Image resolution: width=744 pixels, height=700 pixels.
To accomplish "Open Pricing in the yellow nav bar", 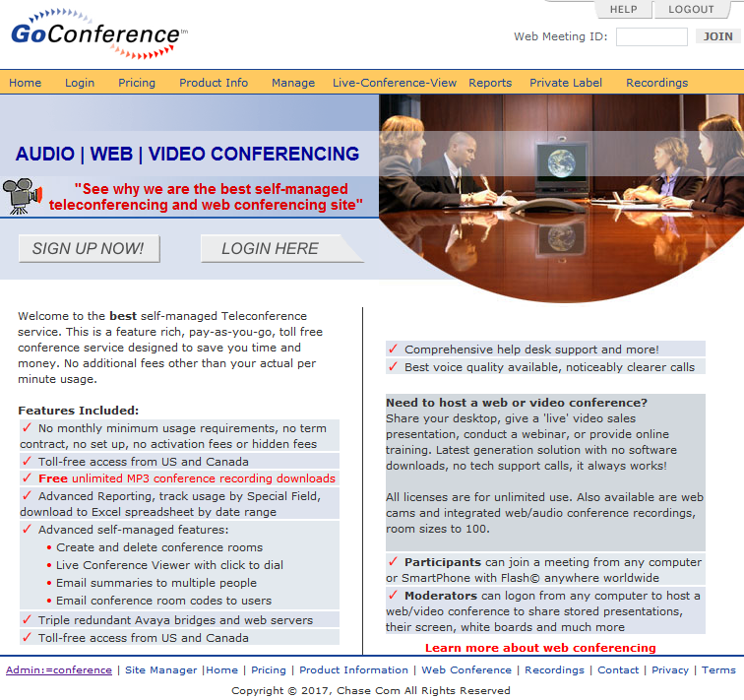I will [x=137, y=83].
